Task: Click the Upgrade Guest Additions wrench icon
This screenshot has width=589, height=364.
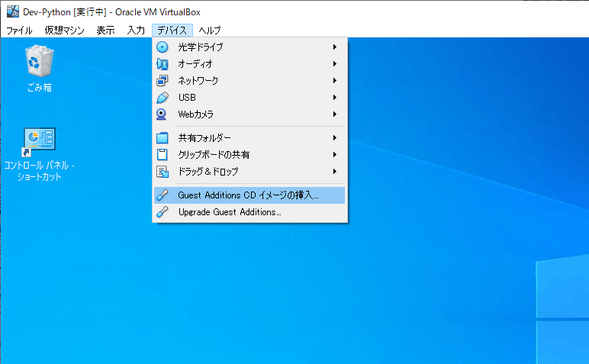Action: pos(163,212)
